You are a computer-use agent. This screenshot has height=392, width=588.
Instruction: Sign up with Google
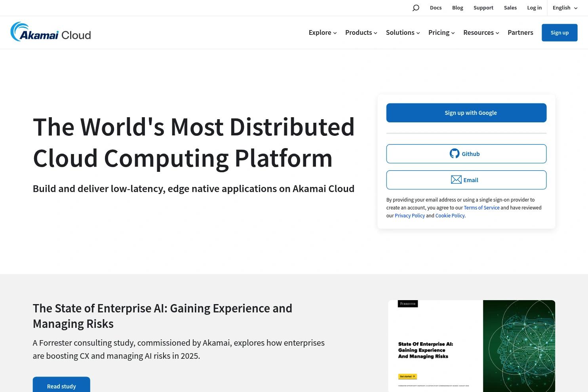(x=466, y=113)
